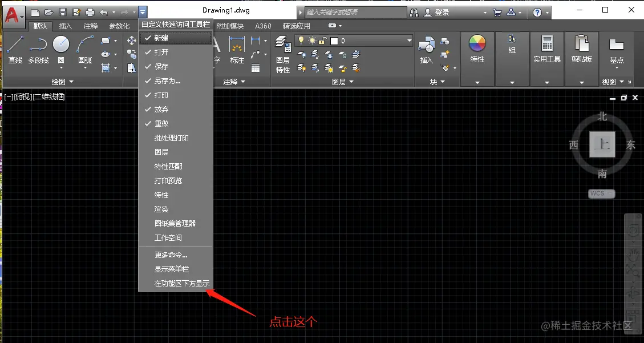Select the 圆 circle tool icon
The image size is (644, 343).
61,45
